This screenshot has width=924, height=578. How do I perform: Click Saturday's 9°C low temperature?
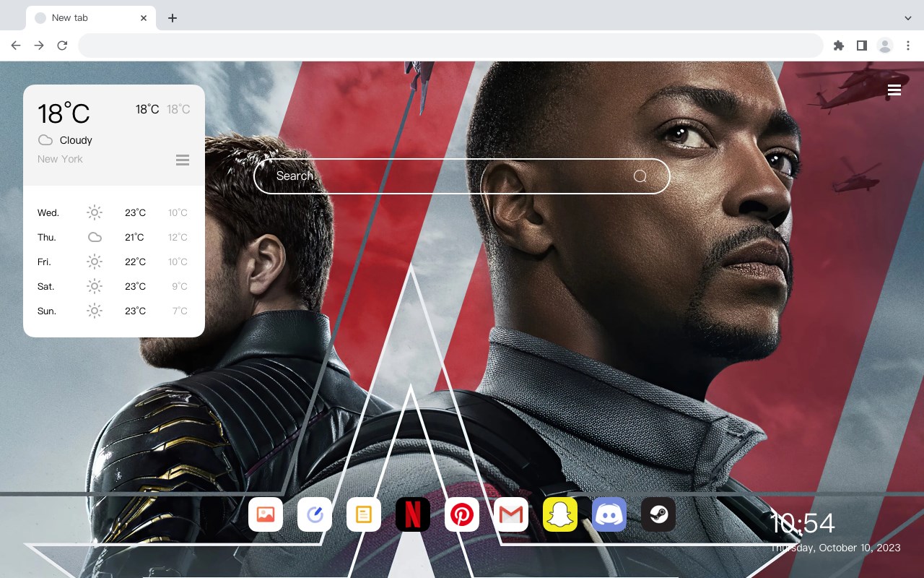(x=180, y=286)
